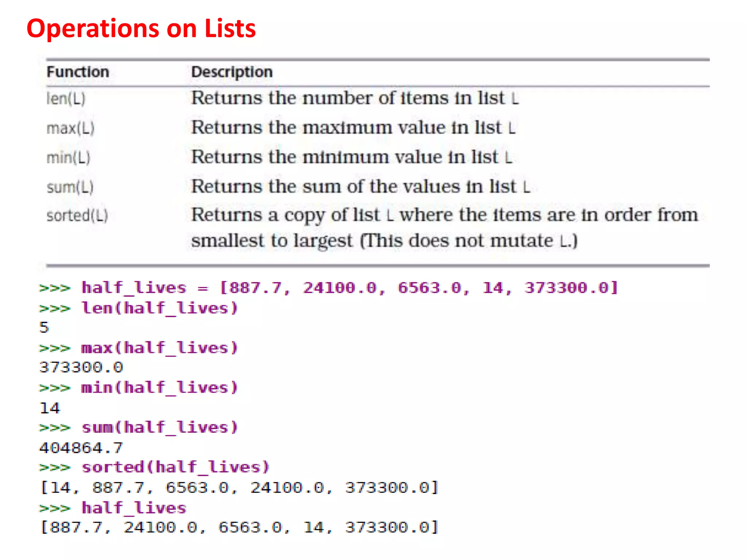Select 'Returns the sum of the values' description
The height and width of the screenshot is (560, 747).
tap(361, 186)
